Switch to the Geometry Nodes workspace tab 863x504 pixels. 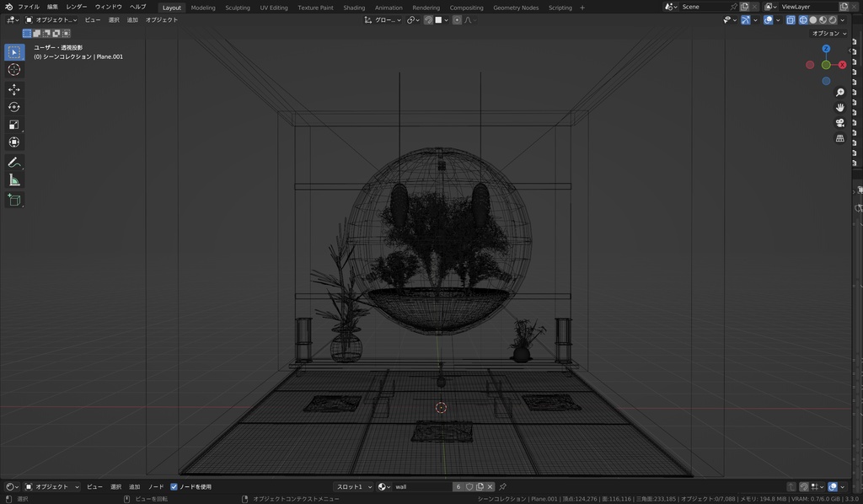coord(516,8)
